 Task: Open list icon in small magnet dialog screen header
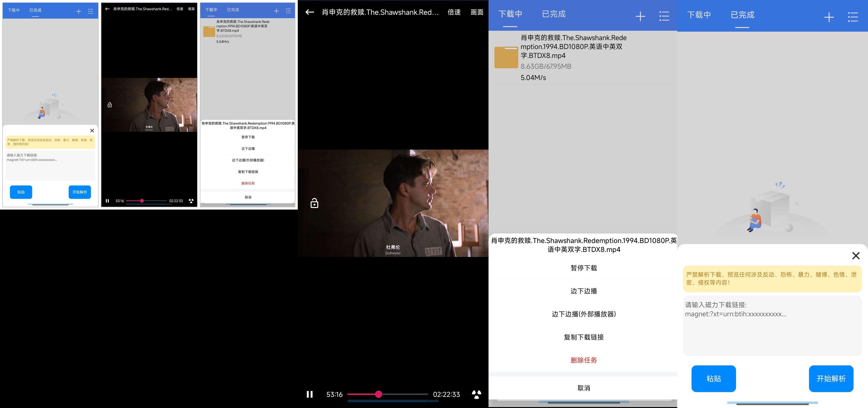point(91,11)
